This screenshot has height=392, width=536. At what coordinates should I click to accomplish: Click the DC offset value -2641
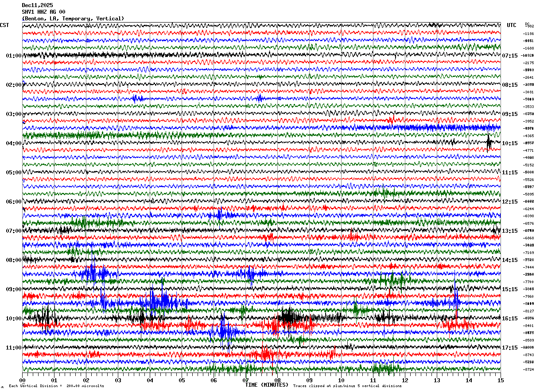click(529, 77)
